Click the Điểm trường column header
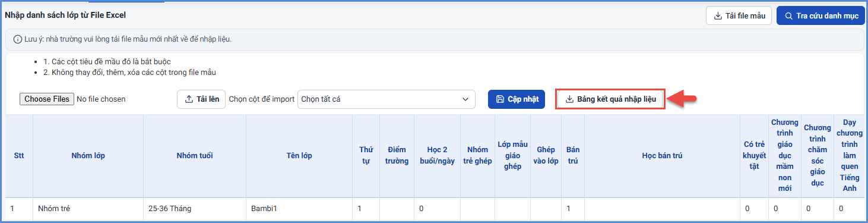Screen dimensions: 868x223 397,156
